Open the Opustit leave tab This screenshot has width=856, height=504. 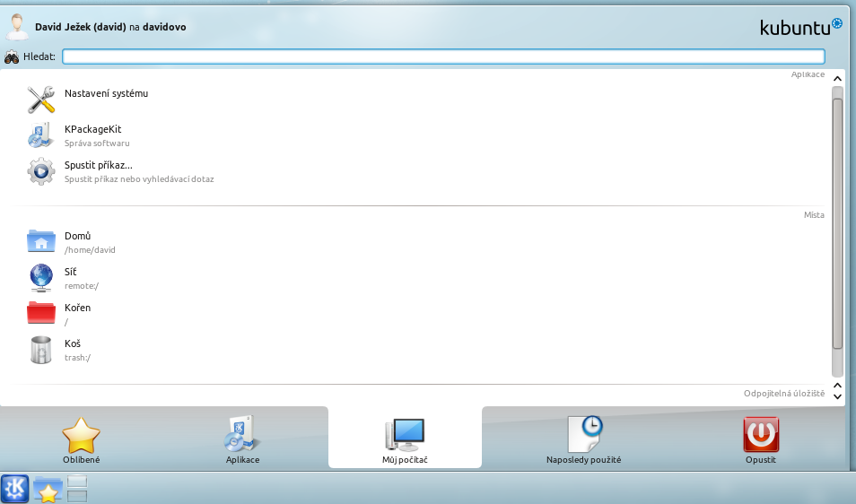click(761, 439)
